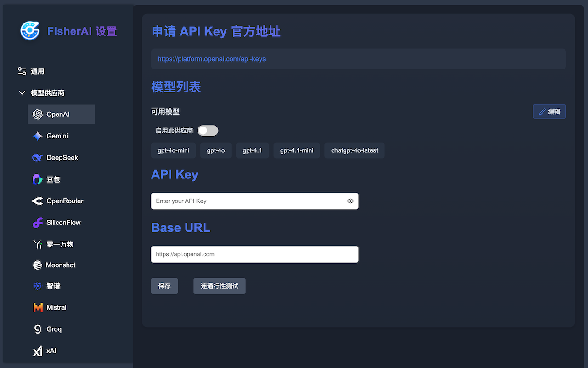
Task: Select the gpt-4o-mini model chip
Action: (x=173, y=150)
